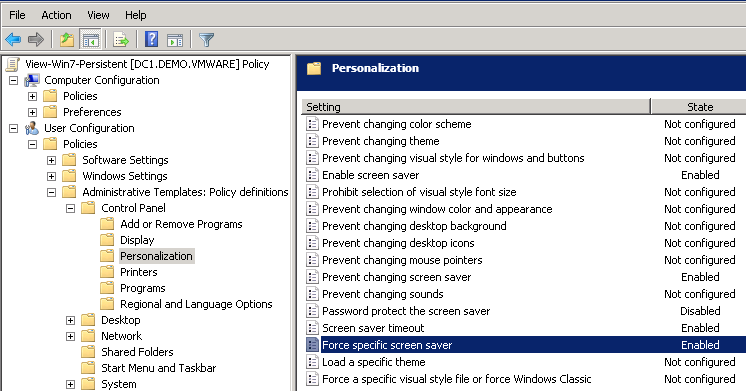Open the View menu
Image resolution: width=746 pixels, height=391 pixels.
[x=98, y=15]
